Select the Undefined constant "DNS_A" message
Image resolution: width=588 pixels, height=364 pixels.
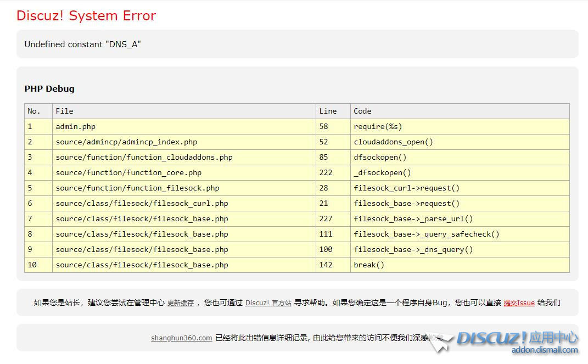(x=82, y=44)
